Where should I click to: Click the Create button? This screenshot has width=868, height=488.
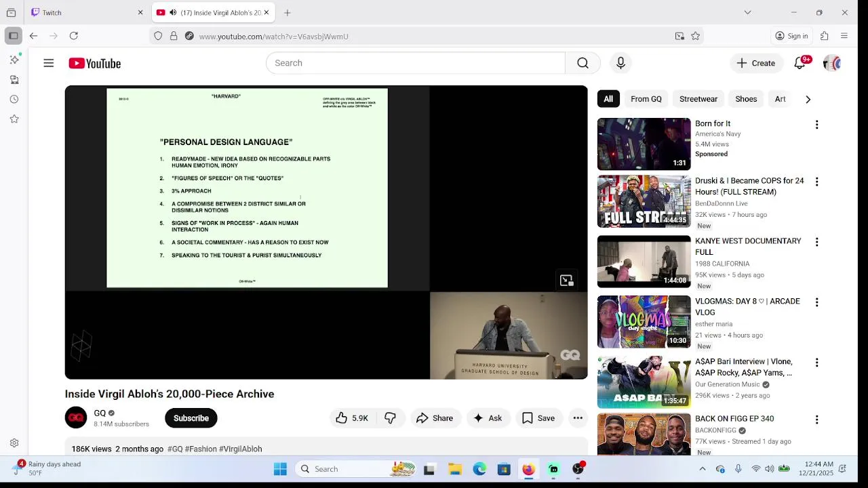click(756, 63)
